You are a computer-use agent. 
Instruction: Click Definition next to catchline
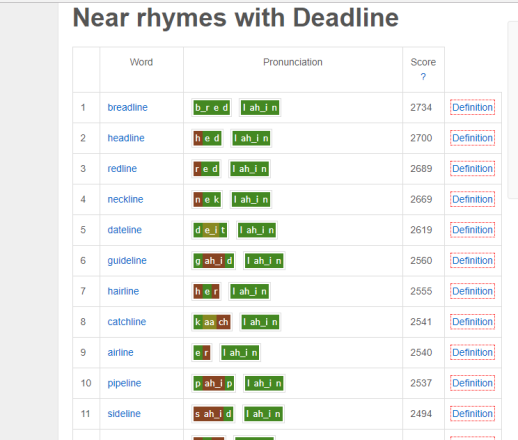(472, 322)
